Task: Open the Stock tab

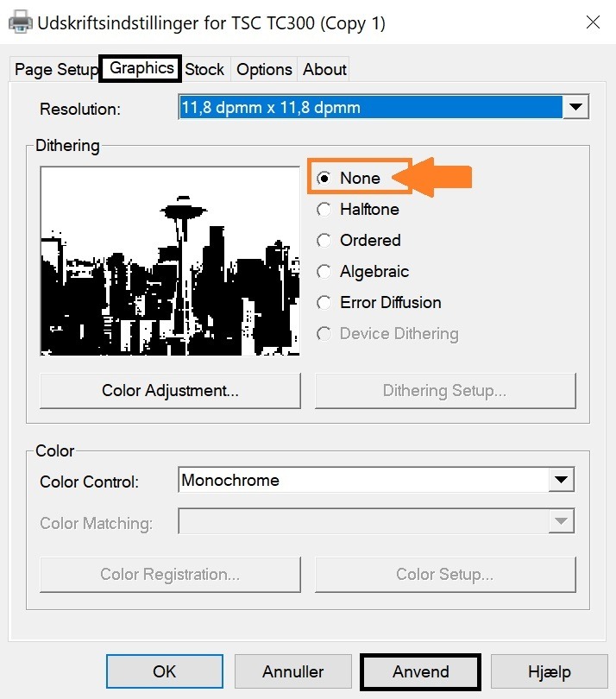Action: point(204,70)
